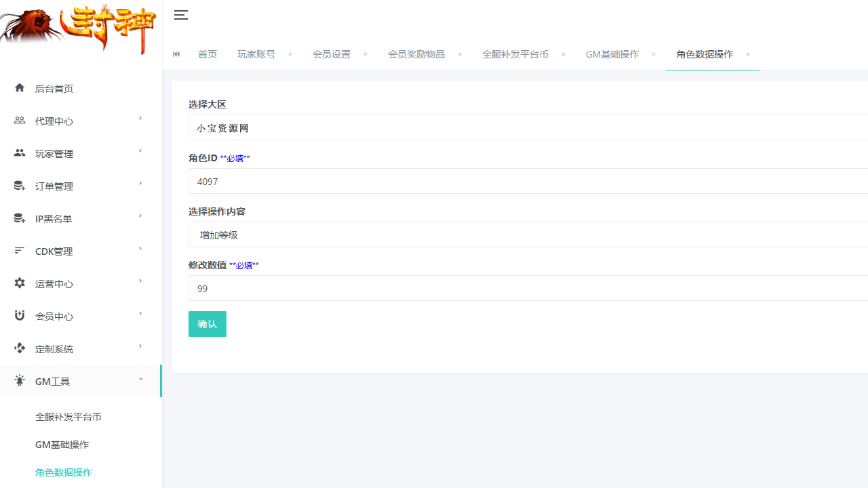The height and width of the screenshot is (488, 868).
Task: Open IP黑名单 via its sidebar icon
Action: pos(19,218)
